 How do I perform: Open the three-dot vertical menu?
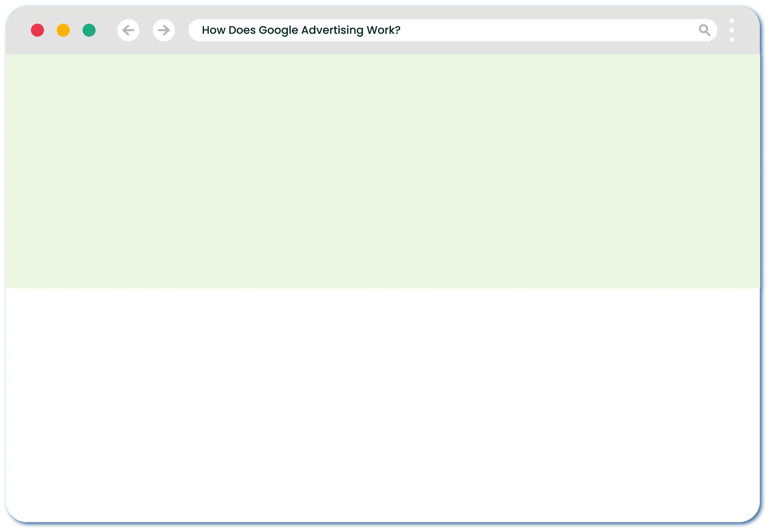732,30
